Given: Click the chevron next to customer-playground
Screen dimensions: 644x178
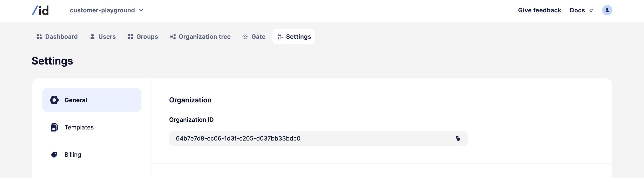Looking at the screenshot, I should pos(141,10).
